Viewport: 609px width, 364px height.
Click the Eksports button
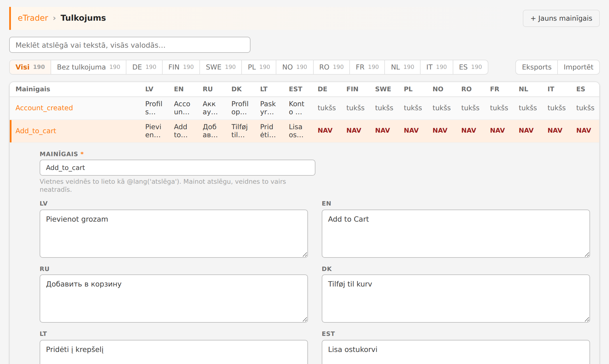pos(537,67)
